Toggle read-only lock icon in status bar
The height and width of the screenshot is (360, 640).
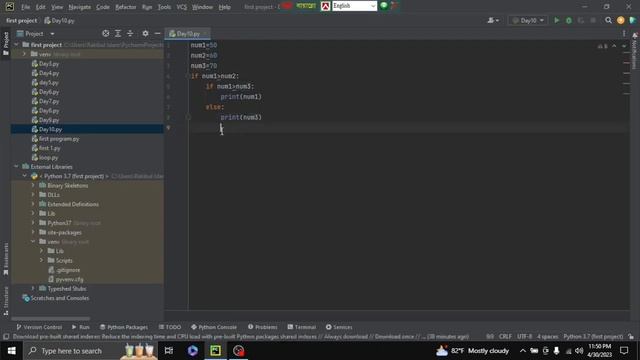[x=631, y=337]
